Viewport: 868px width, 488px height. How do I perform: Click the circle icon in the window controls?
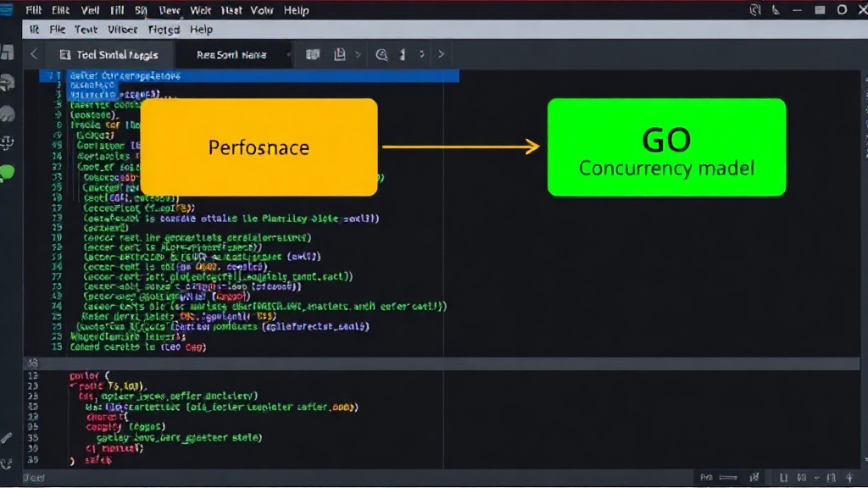pyautogui.click(x=842, y=9)
